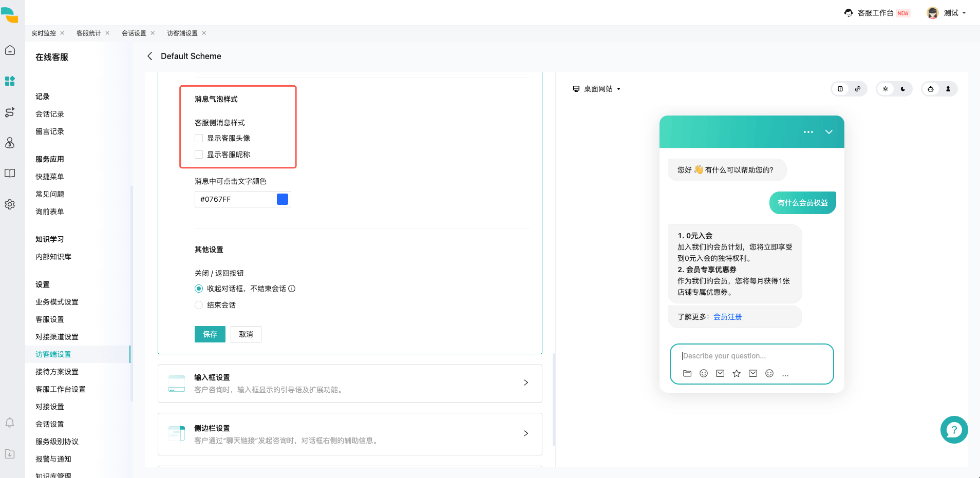Open 报警与通知 in sidebar
This screenshot has height=478, width=980.
[x=53, y=459]
